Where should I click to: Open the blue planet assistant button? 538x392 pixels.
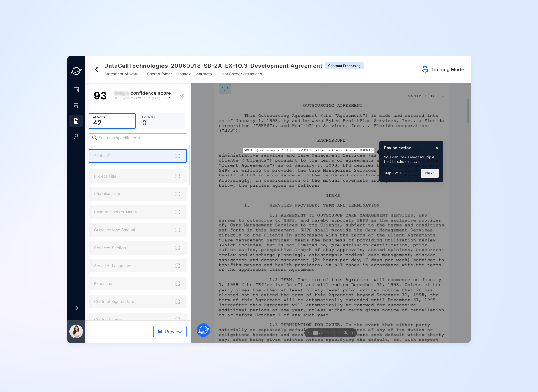pyautogui.click(x=203, y=330)
